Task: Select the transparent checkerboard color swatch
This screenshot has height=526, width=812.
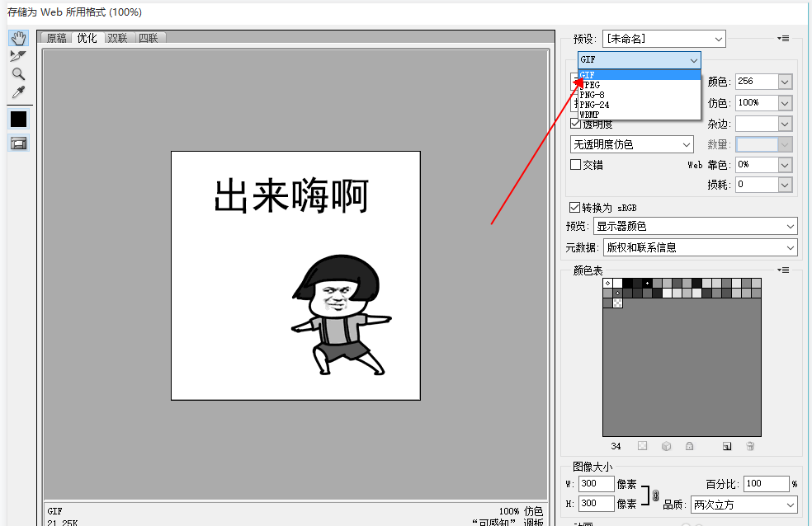Action: click(x=618, y=303)
